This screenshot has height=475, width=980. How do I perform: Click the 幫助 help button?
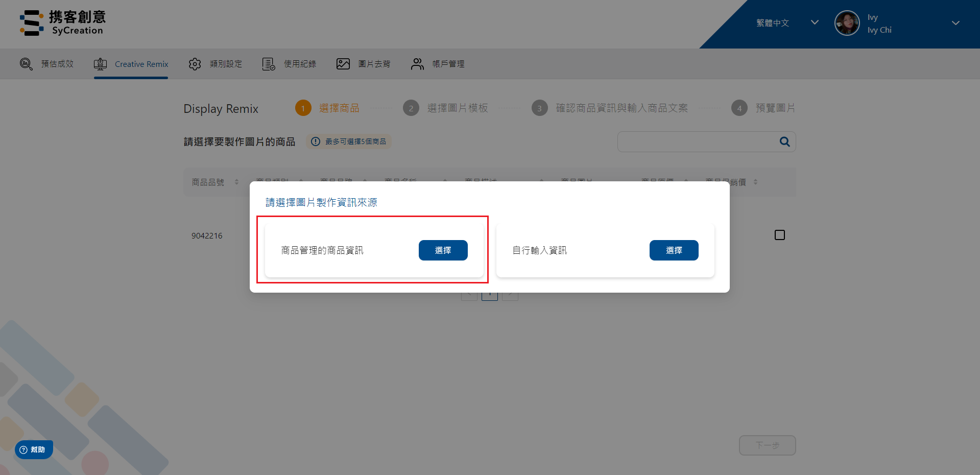point(34,449)
